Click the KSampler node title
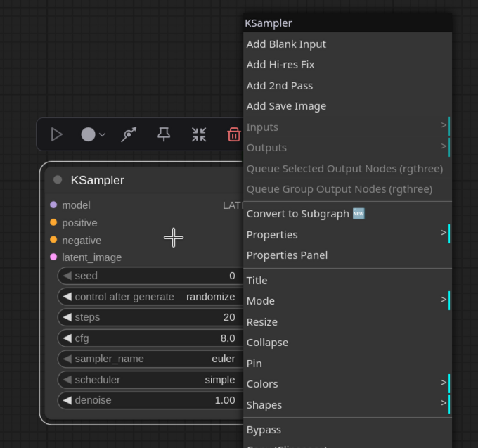Image resolution: width=478 pixels, height=448 pixels. pos(97,180)
